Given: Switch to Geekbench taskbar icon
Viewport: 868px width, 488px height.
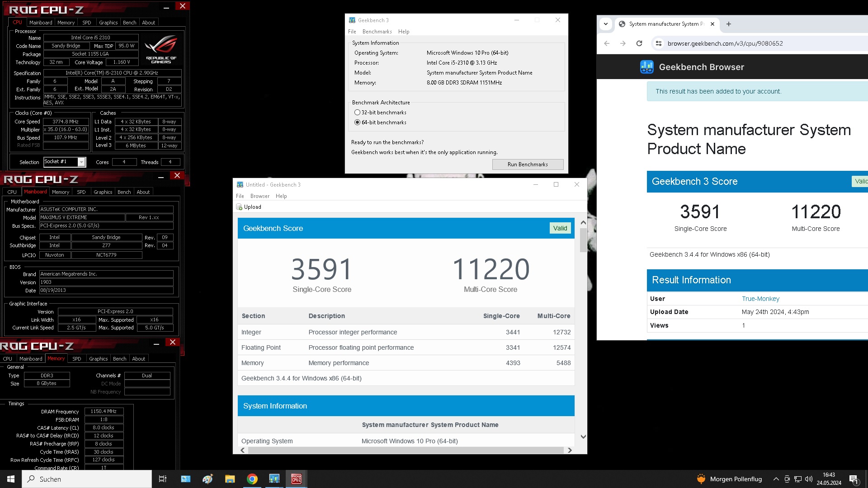Looking at the screenshot, I should (274, 479).
